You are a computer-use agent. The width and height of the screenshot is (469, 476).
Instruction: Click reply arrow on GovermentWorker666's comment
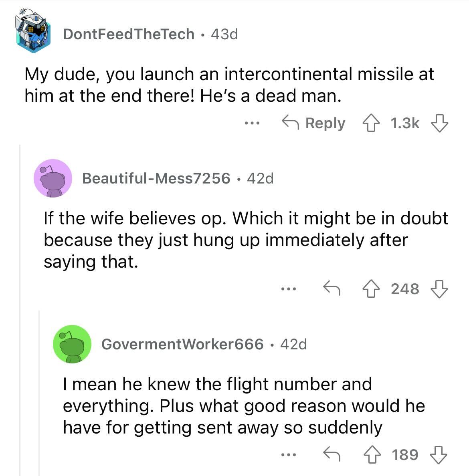(332, 454)
